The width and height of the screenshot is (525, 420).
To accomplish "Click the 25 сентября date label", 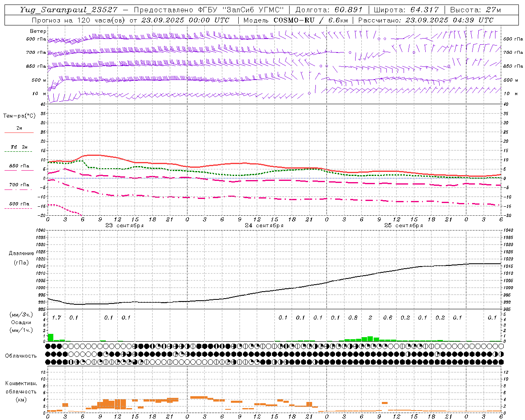I will pos(403,225).
